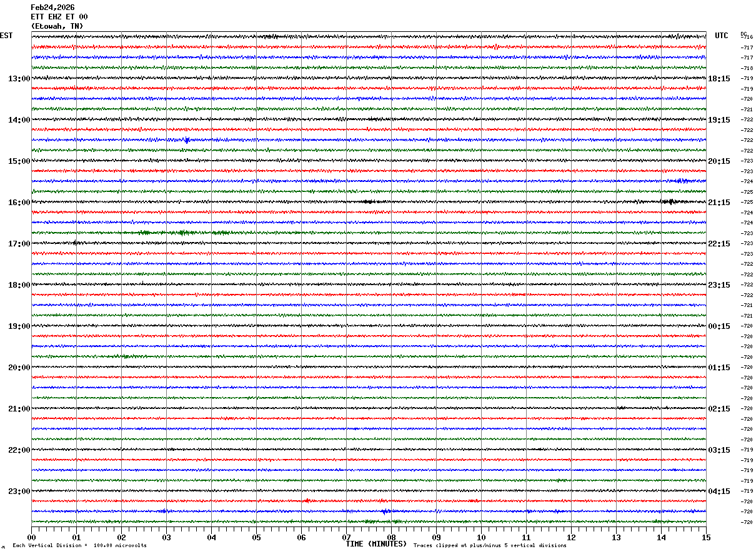
Task: Click the station code 'ETT EHZ ET 00'
Action: tap(59, 17)
